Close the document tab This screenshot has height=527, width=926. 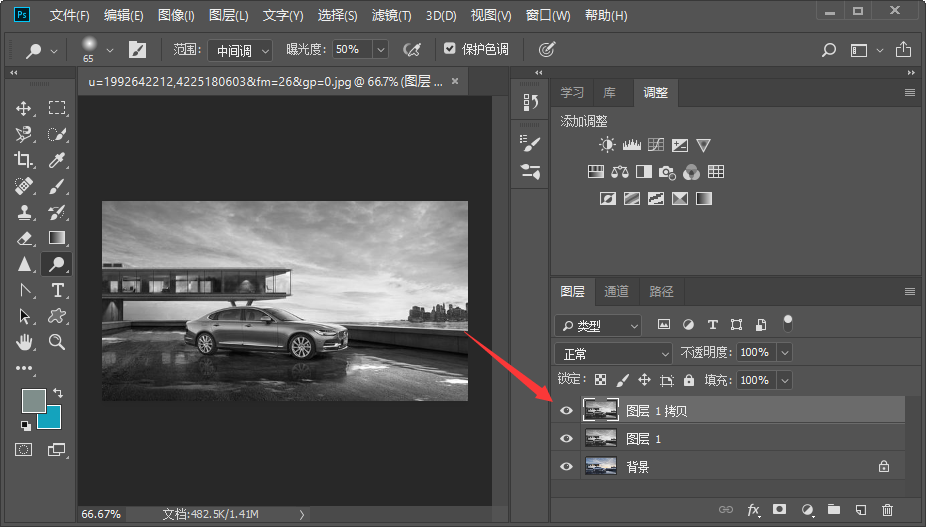click(x=455, y=82)
